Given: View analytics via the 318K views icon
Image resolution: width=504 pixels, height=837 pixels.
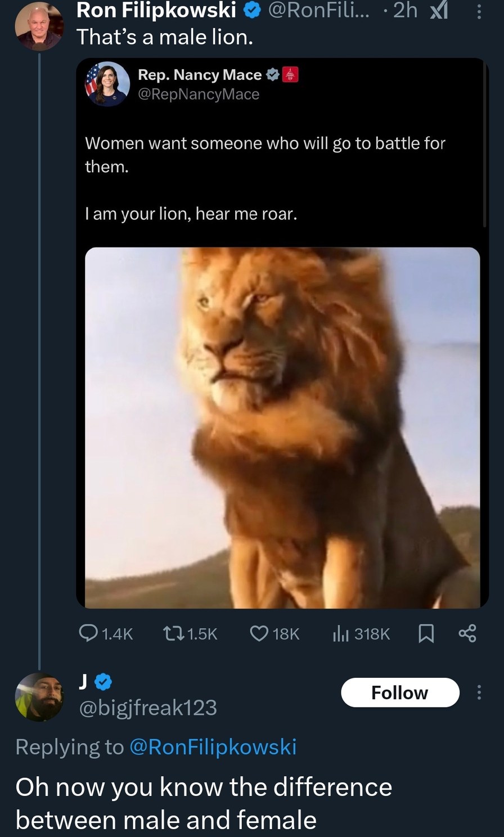Looking at the screenshot, I should point(344,633).
